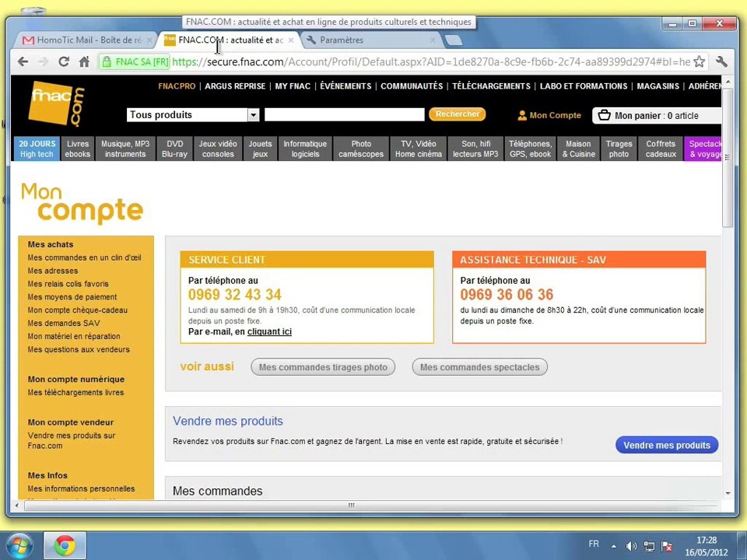Open Mes demandes SAV link
The width and height of the screenshot is (747, 560).
coord(63,323)
